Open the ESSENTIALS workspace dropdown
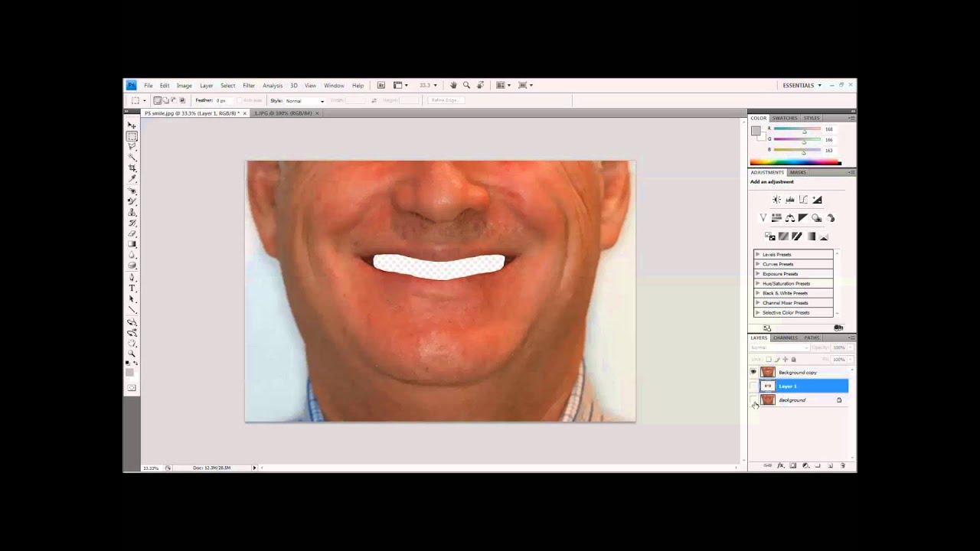 pos(802,85)
